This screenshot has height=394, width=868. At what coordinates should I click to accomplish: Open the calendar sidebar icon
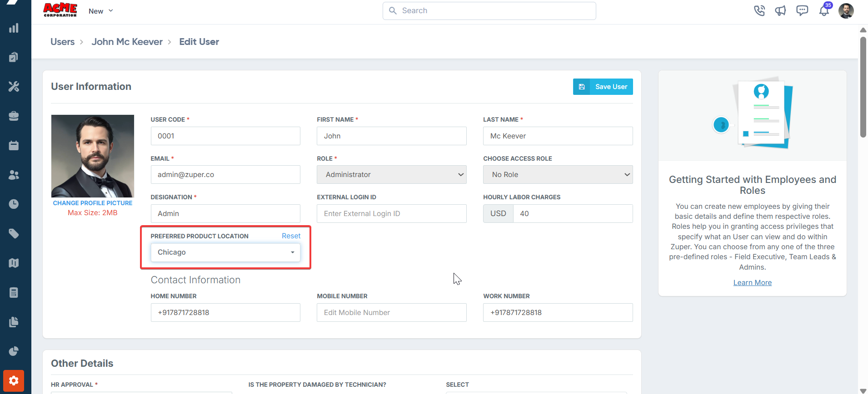click(x=14, y=145)
